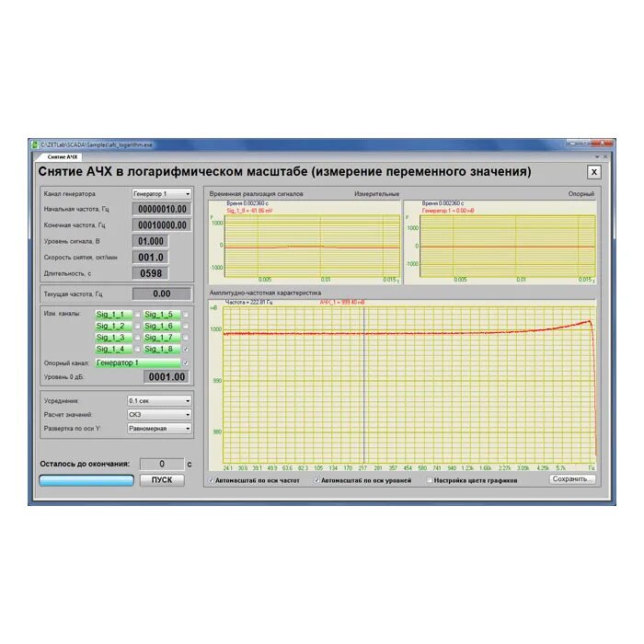Start the sweep with the ПУСК button
Viewport: 644px width, 644px height.
[162, 480]
